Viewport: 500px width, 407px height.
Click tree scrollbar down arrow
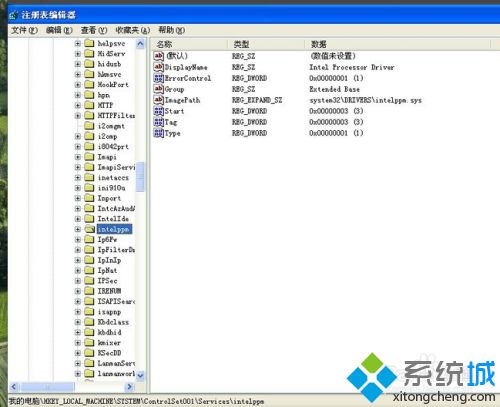click(x=140, y=375)
